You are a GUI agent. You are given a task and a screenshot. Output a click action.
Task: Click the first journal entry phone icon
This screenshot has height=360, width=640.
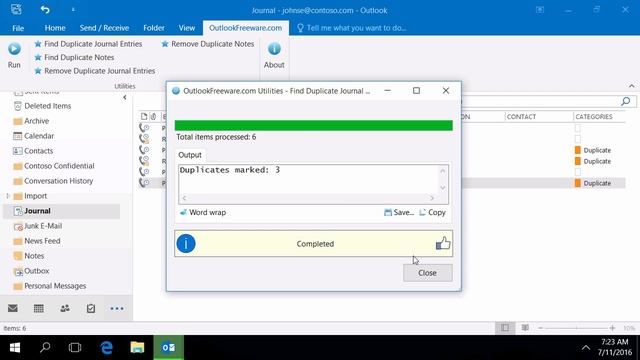(x=144, y=128)
